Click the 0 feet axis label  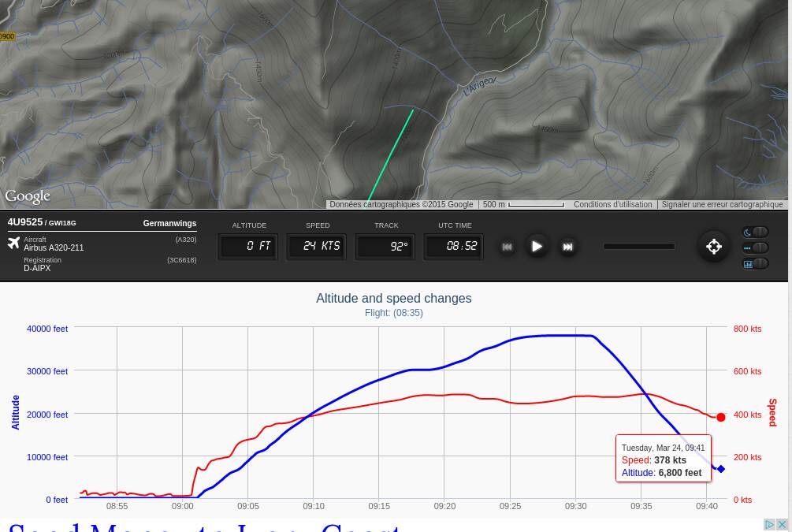(57, 500)
